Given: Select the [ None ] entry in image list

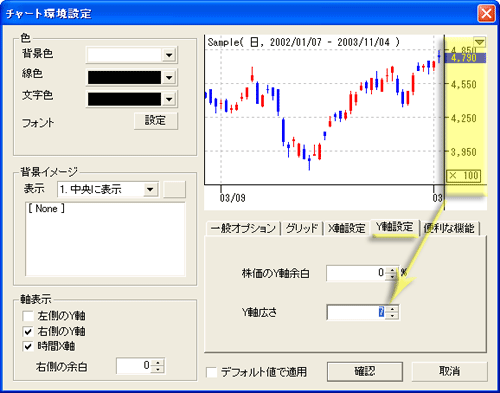Looking at the screenshot, I should [x=46, y=209].
